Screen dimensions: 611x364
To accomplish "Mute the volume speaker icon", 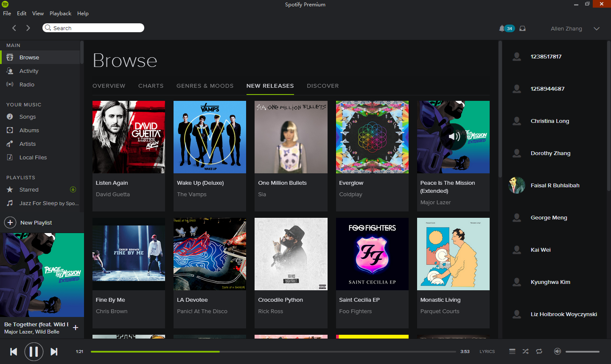I will point(558,351).
